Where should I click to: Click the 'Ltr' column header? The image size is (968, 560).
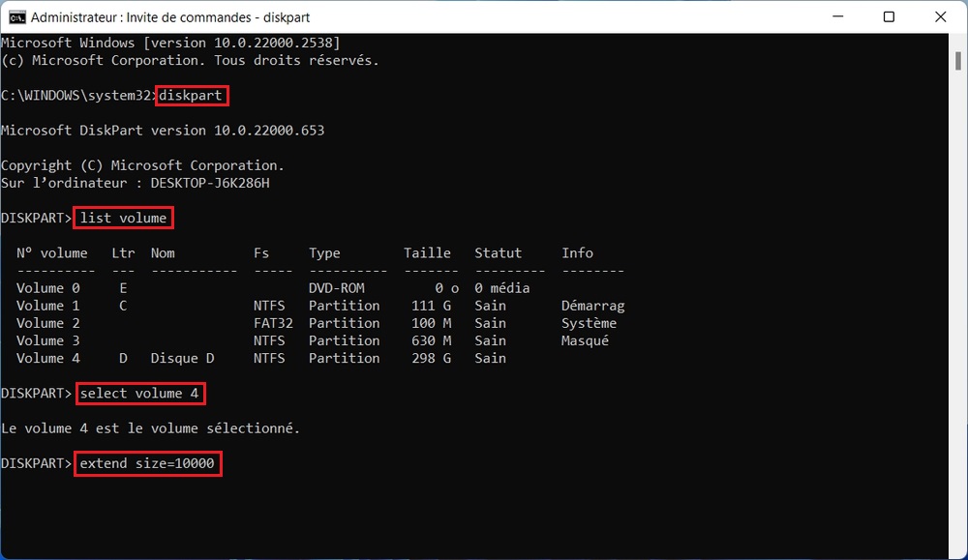124,253
